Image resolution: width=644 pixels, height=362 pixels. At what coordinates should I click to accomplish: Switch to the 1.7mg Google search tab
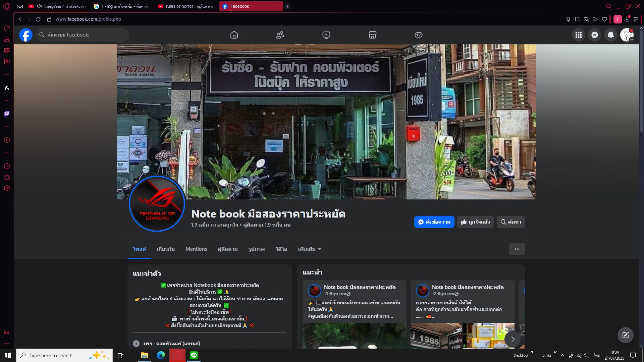[x=122, y=6]
